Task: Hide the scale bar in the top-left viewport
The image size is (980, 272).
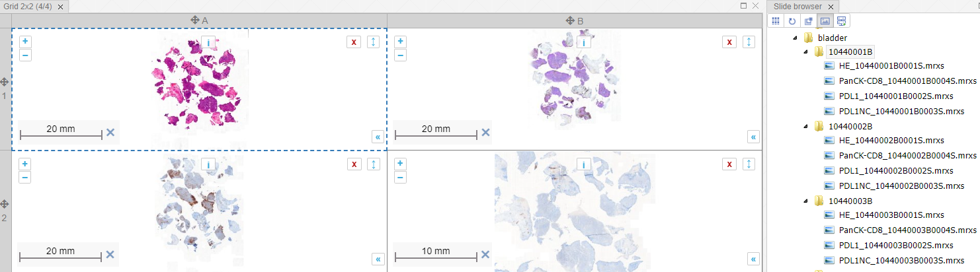Action: pos(110,132)
